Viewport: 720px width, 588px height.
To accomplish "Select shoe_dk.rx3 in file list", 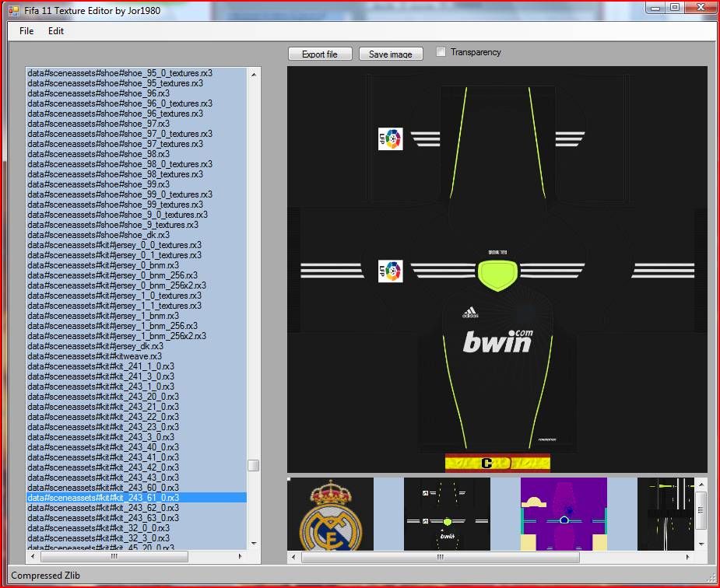I will [99, 235].
